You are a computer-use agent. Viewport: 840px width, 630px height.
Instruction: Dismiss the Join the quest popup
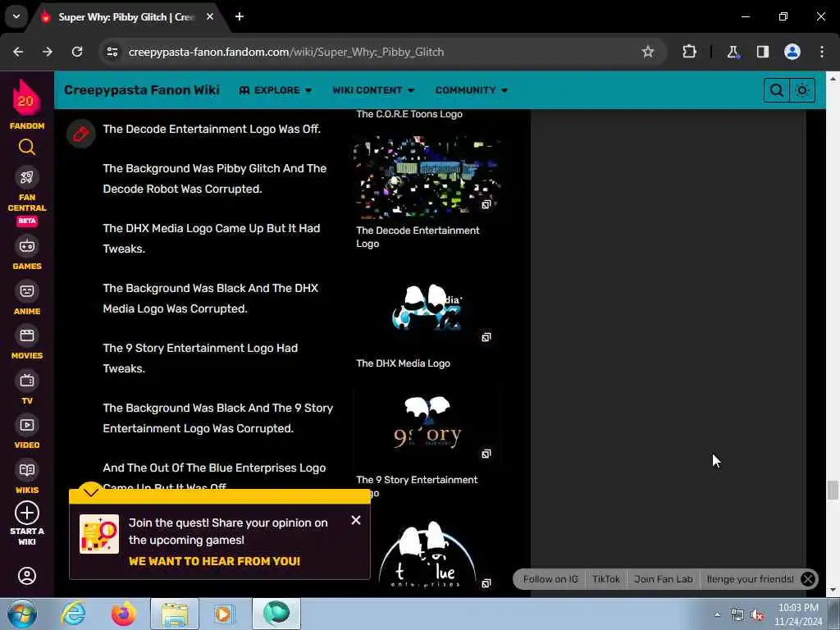pos(356,520)
